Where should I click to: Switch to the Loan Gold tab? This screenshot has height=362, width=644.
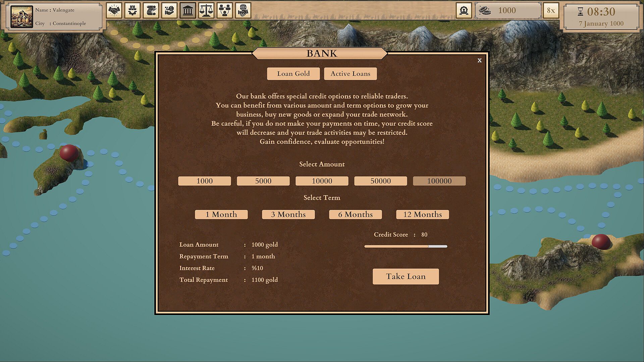[293, 74]
